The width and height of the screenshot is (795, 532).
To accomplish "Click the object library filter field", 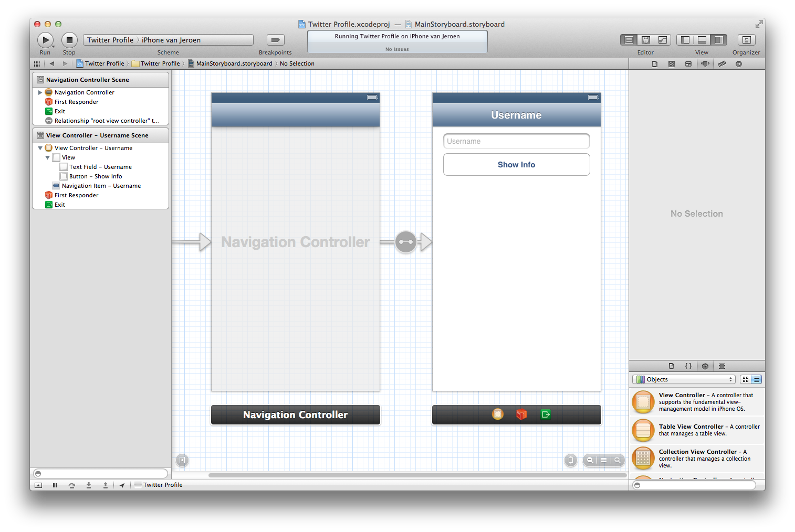I will (x=694, y=485).
